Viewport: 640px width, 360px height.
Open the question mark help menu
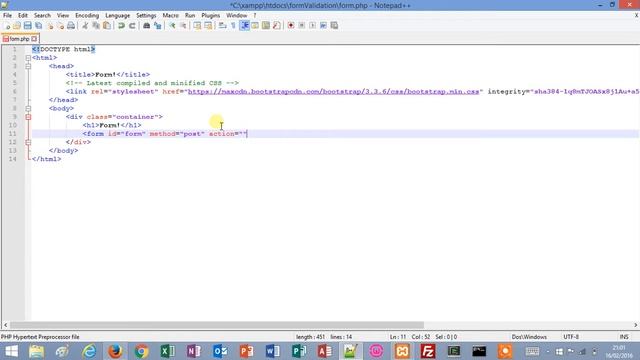[255, 16]
